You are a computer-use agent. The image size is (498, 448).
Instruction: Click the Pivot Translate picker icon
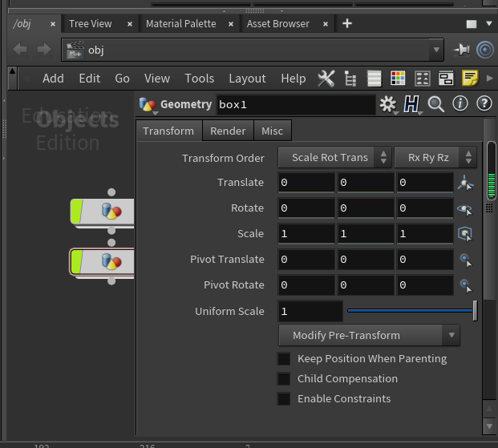click(466, 260)
